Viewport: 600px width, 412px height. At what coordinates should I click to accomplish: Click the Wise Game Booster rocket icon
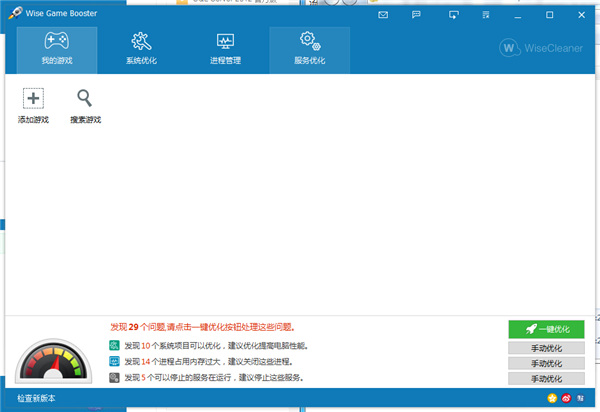(x=15, y=13)
